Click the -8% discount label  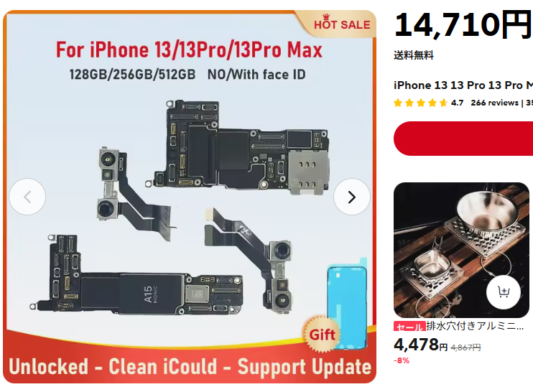click(402, 360)
